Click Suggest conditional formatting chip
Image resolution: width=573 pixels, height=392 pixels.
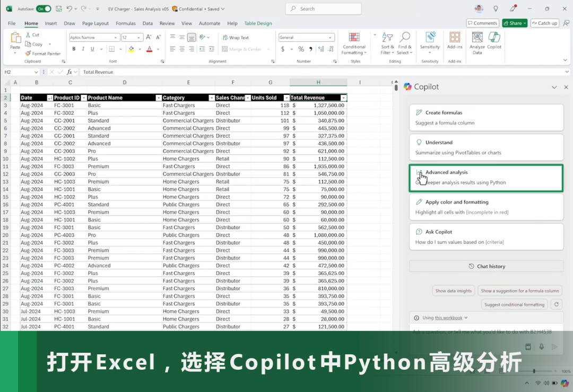pos(514,304)
